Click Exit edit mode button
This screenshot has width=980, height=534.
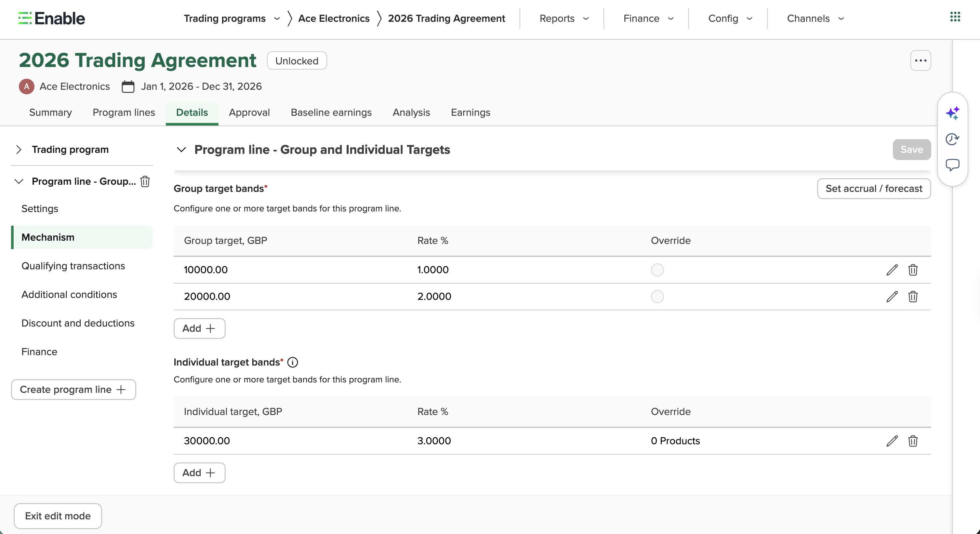[x=58, y=516]
